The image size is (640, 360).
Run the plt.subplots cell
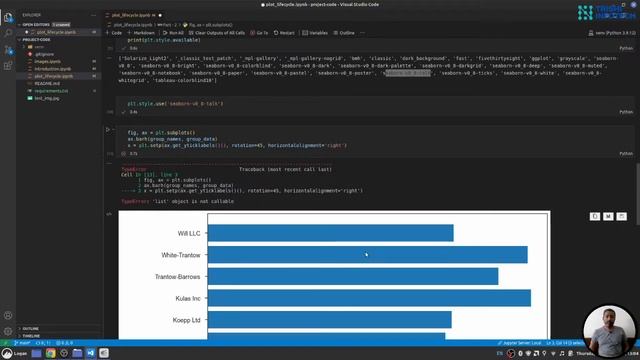pos(108,130)
